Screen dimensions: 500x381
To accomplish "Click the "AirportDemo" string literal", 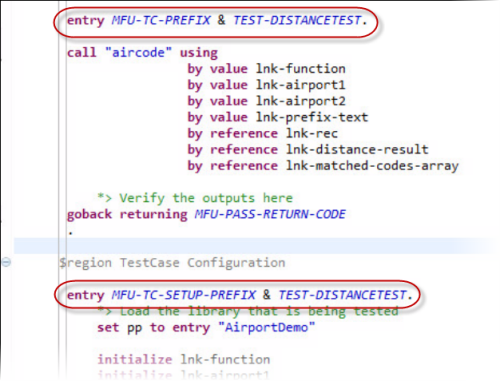I will (x=266, y=327).
